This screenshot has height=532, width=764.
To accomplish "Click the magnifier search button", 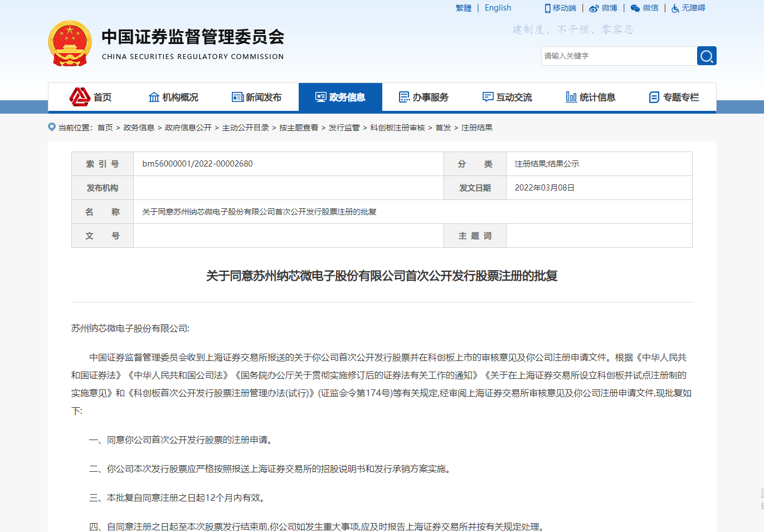I will click(706, 56).
